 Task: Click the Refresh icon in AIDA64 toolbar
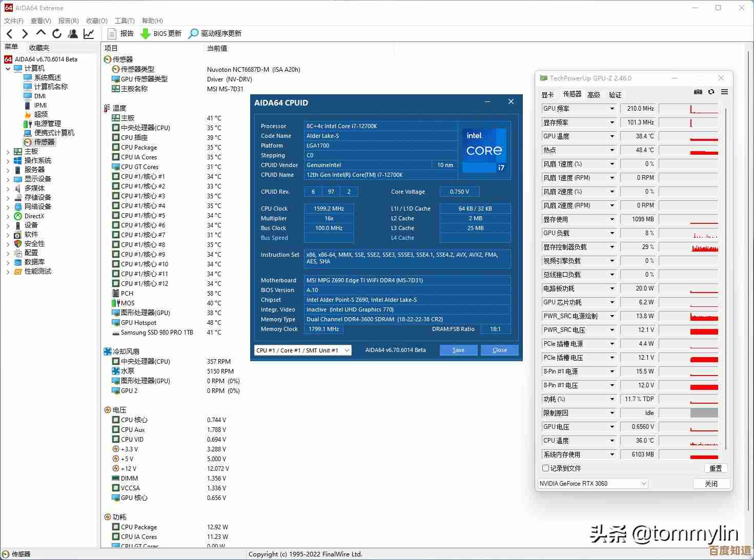[x=57, y=34]
